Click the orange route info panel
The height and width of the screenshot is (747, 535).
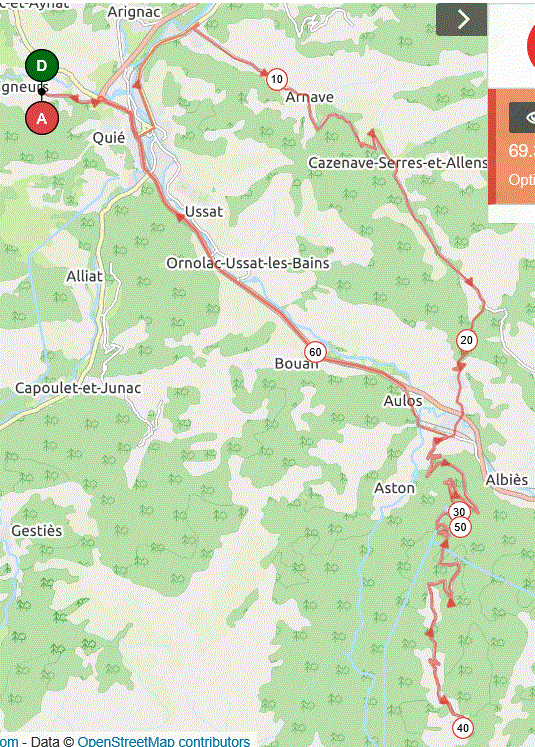click(512, 147)
